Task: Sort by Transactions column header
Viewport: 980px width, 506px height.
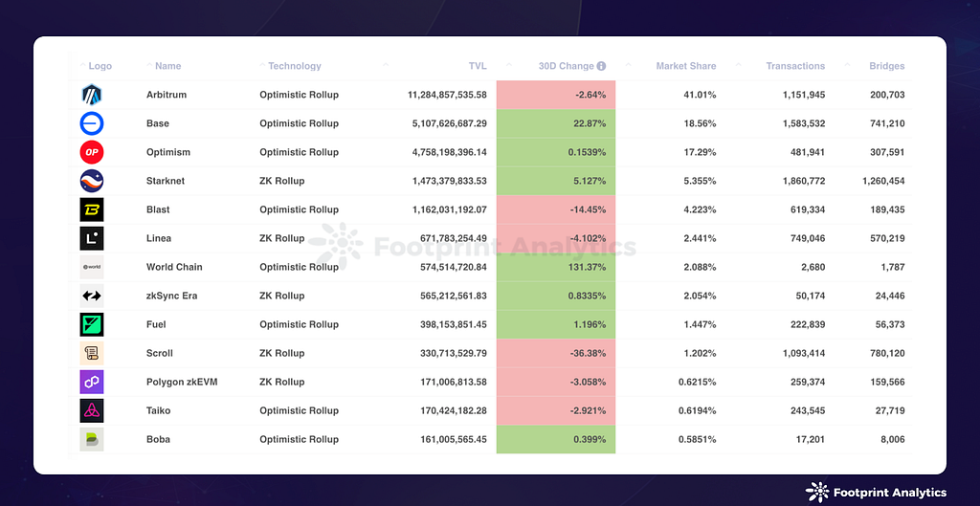Action: click(x=794, y=66)
